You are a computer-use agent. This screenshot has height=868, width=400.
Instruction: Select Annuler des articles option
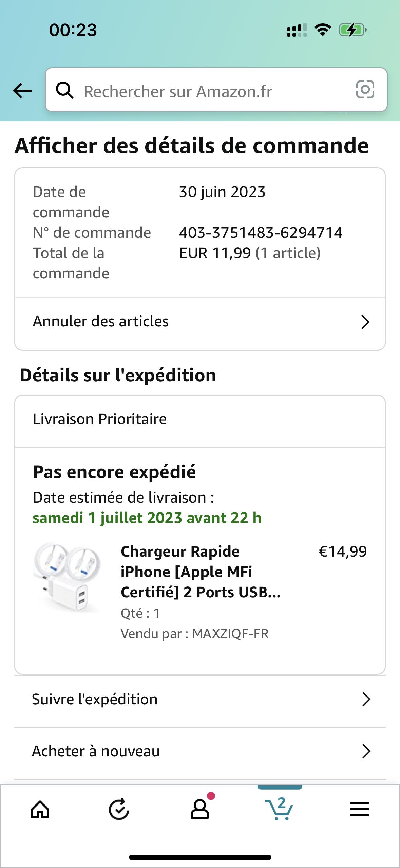click(101, 322)
